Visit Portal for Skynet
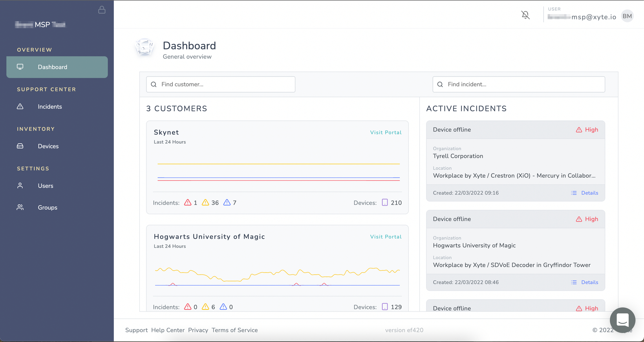This screenshot has width=644, height=342. tap(386, 133)
